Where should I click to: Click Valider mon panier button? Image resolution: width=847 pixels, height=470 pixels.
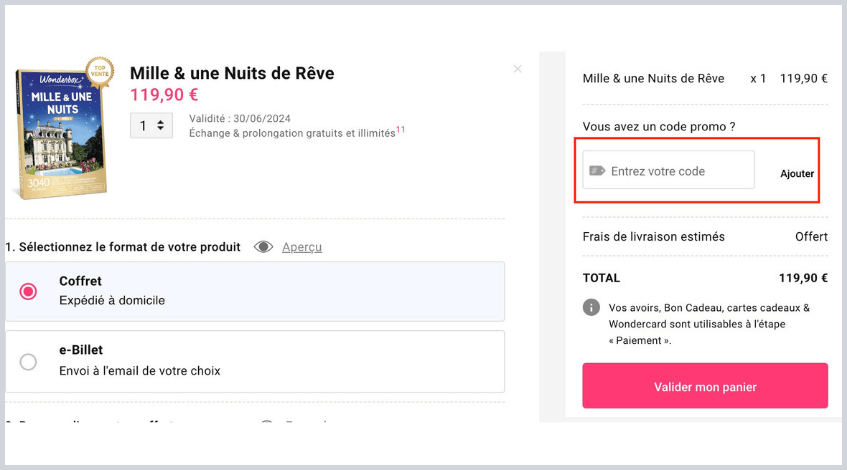tap(705, 386)
